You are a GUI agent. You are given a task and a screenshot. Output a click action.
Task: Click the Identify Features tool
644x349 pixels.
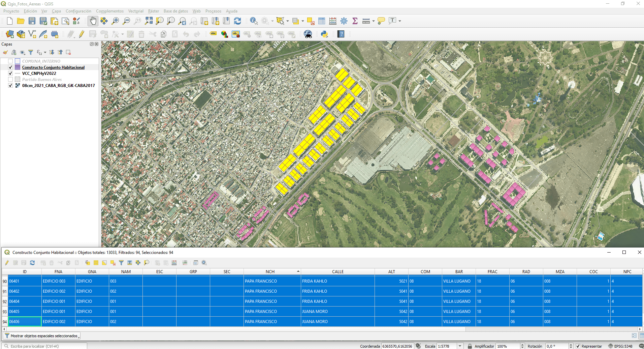click(x=254, y=21)
